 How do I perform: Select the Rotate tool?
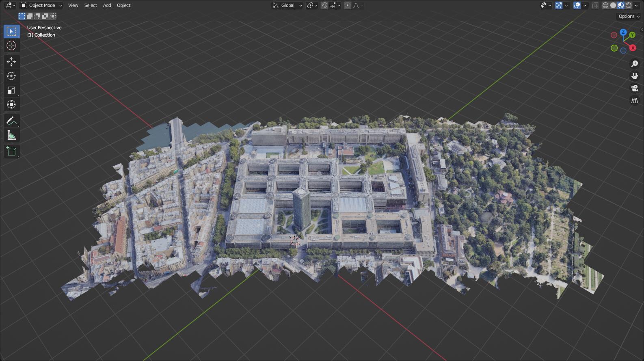[x=11, y=76]
